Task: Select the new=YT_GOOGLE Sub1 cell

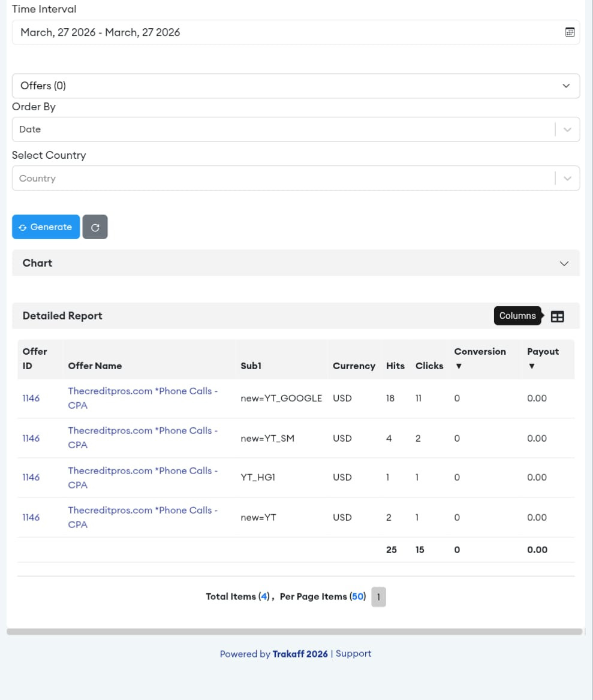Action: [281, 398]
